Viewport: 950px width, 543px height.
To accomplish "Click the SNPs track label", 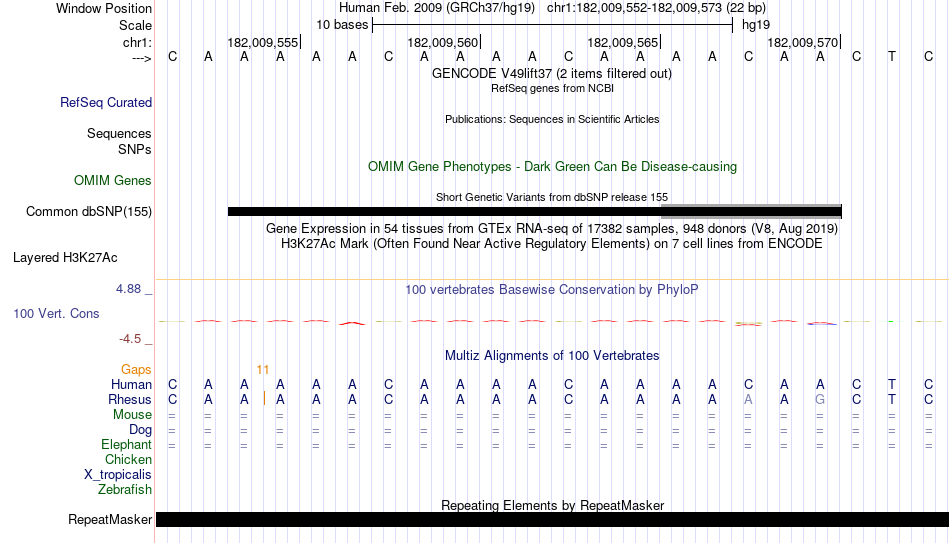I will click(x=135, y=149).
